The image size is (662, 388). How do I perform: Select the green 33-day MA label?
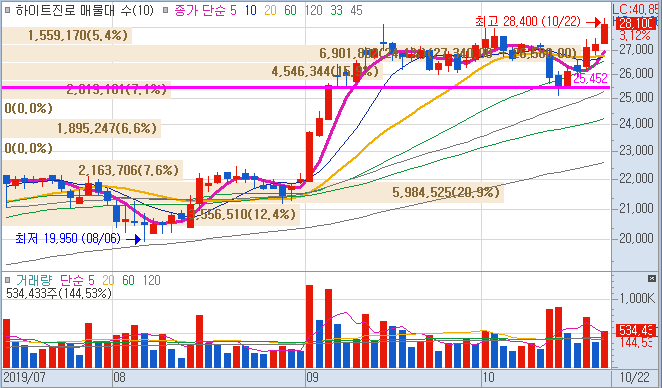[336, 11]
